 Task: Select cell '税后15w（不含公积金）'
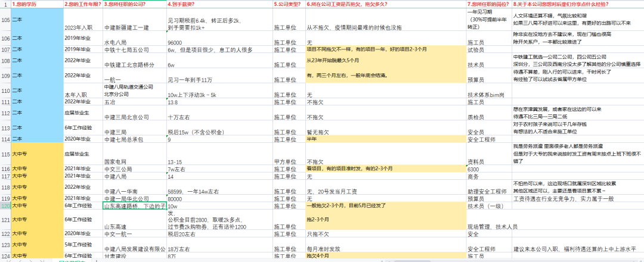pyautogui.click(x=219, y=129)
